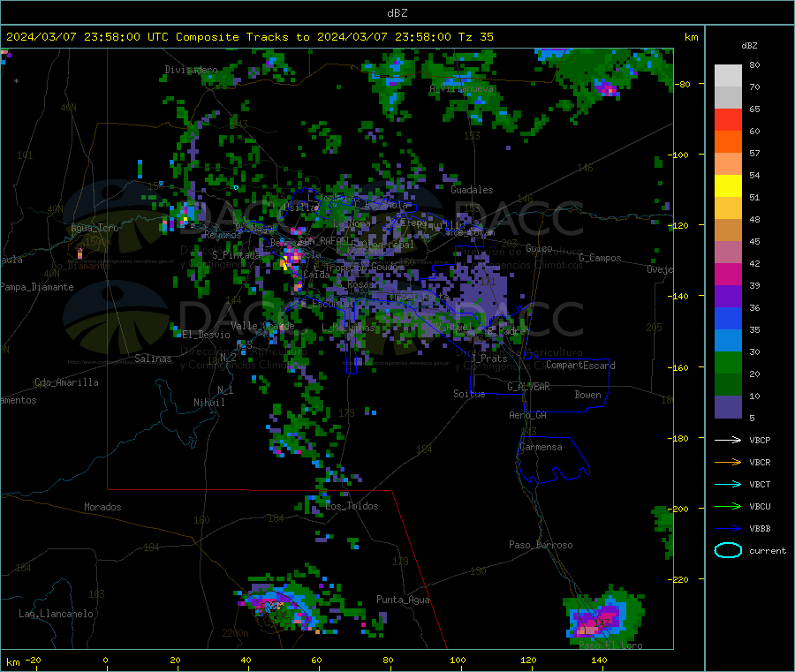Click the 'Guadales' place label
795x672 pixels.
[x=472, y=190]
